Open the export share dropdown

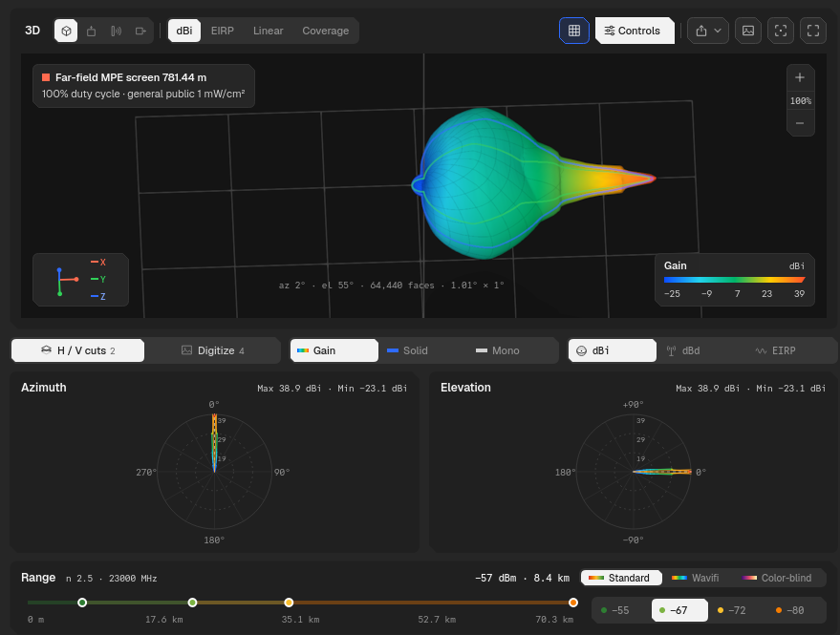click(x=708, y=31)
